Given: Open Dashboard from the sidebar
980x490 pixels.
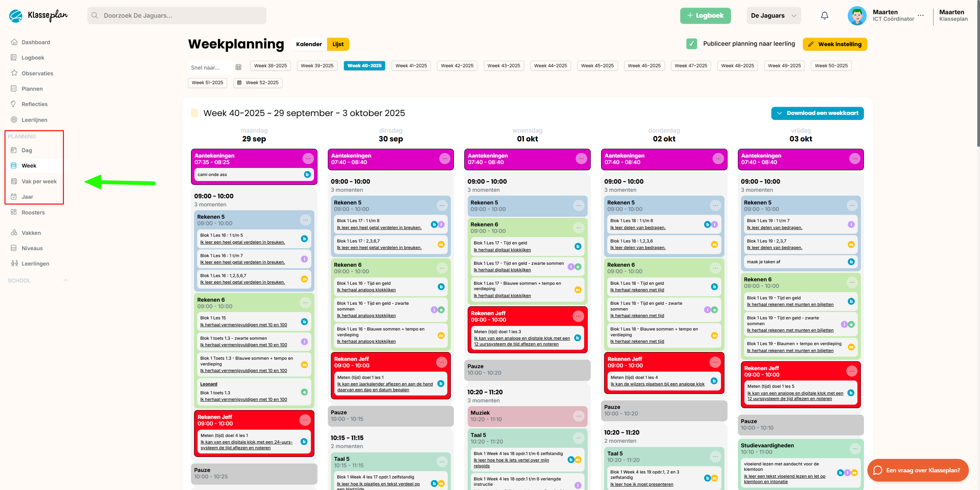Looking at the screenshot, I should coord(35,42).
